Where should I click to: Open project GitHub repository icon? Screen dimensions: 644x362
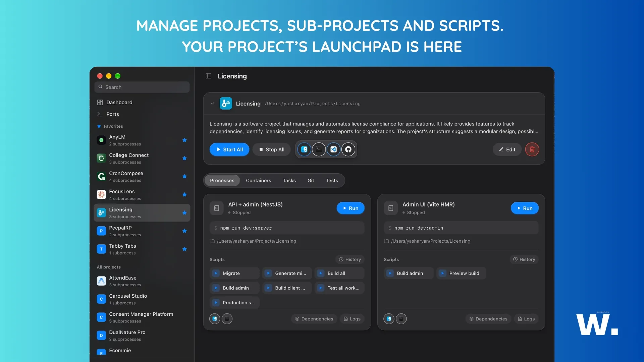[348, 149]
